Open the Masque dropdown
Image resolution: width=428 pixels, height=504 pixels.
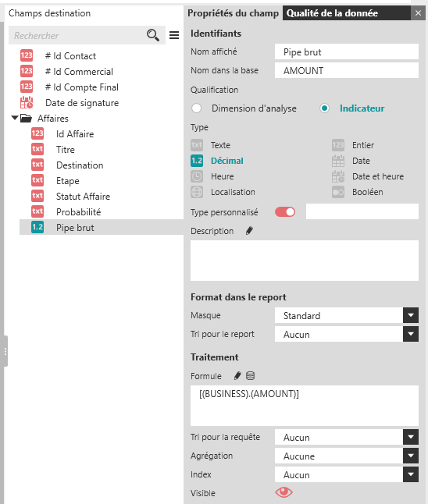click(347, 315)
